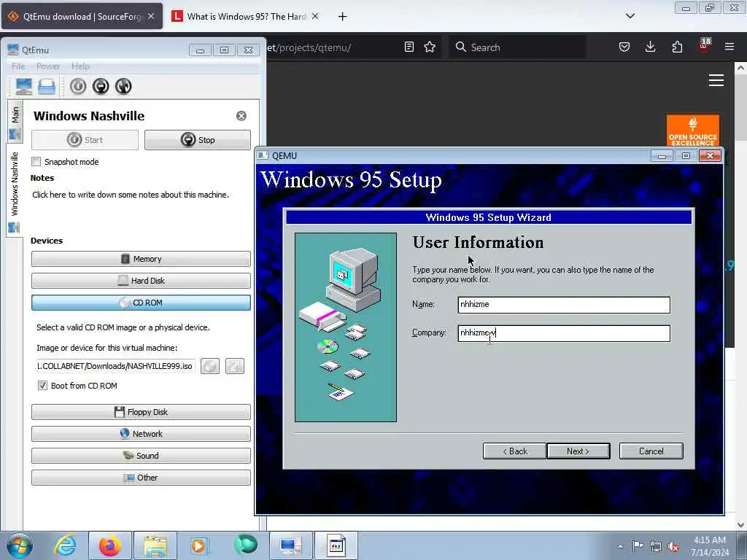
Task: Expand the Floppy Disk device section
Action: 141,412
